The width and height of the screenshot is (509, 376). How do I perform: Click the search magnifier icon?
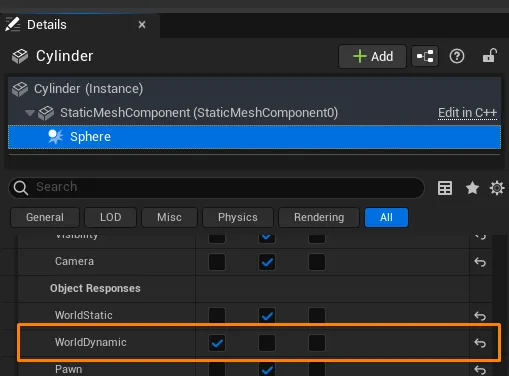tap(21, 188)
